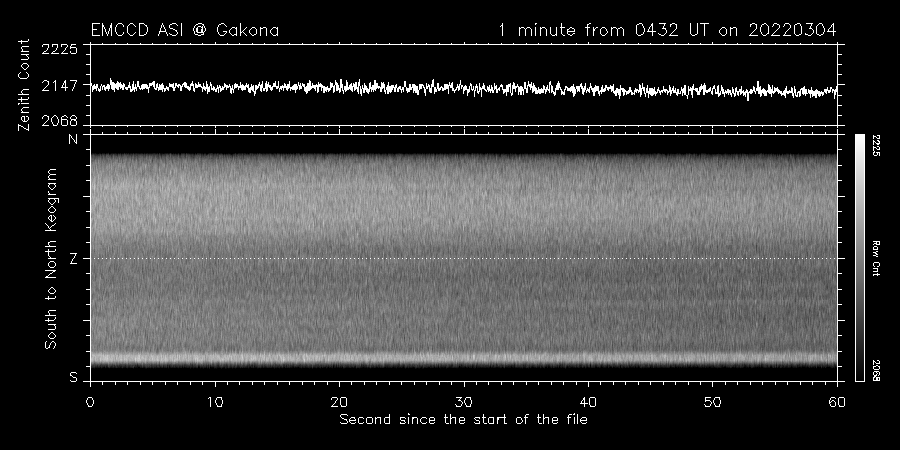900x450 pixels.
Task: Click the 'Zenith Count' axis label
Action: point(24,85)
